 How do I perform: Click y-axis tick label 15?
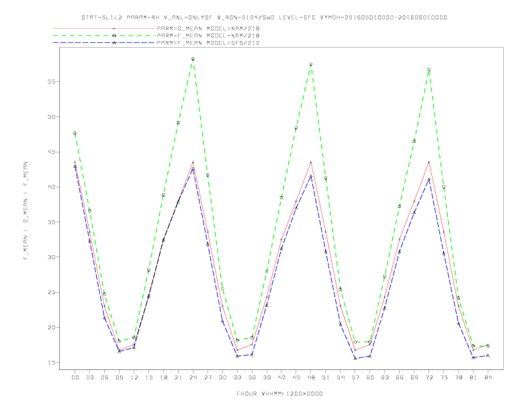[x=51, y=363]
